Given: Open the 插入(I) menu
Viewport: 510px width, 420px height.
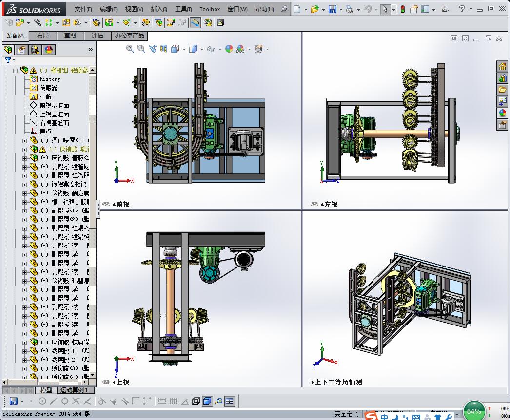Looking at the screenshot, I should pyautogui.click(x=159, y=9).
